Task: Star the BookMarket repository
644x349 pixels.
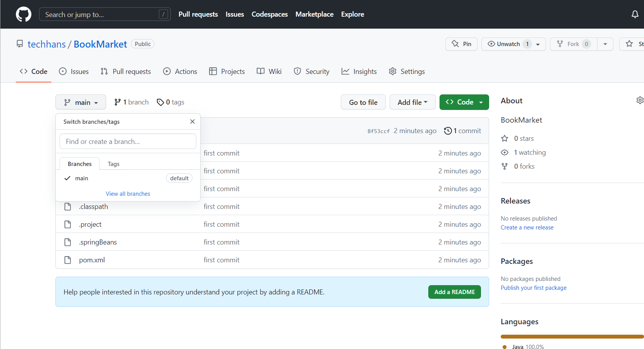Action: pos(633,44)
